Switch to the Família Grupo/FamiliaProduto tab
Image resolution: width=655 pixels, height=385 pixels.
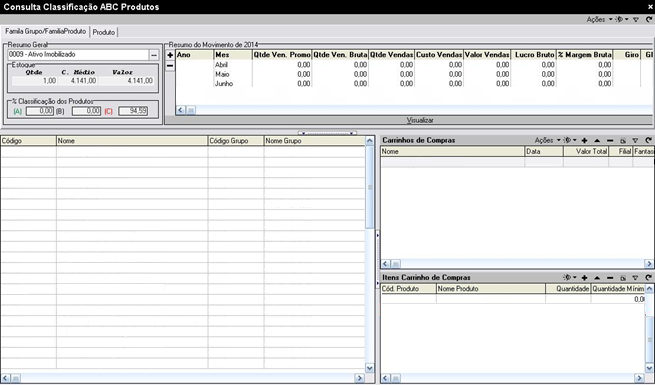(45, 32)
